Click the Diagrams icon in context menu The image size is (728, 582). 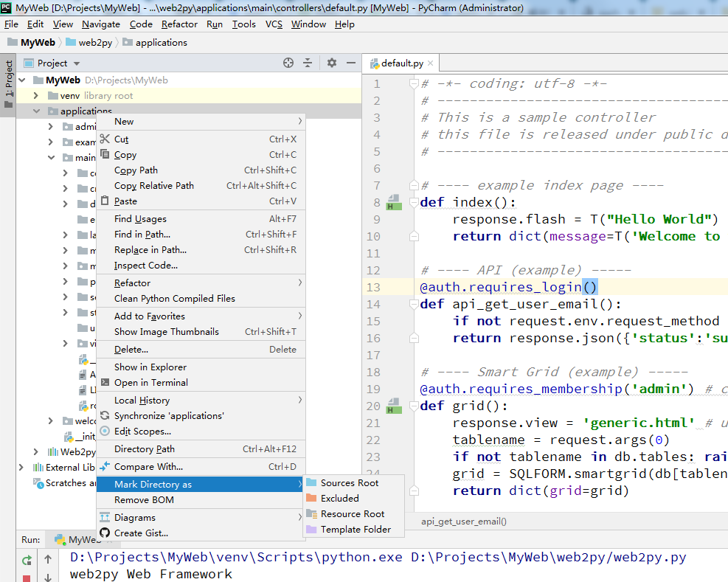(105, 517)
